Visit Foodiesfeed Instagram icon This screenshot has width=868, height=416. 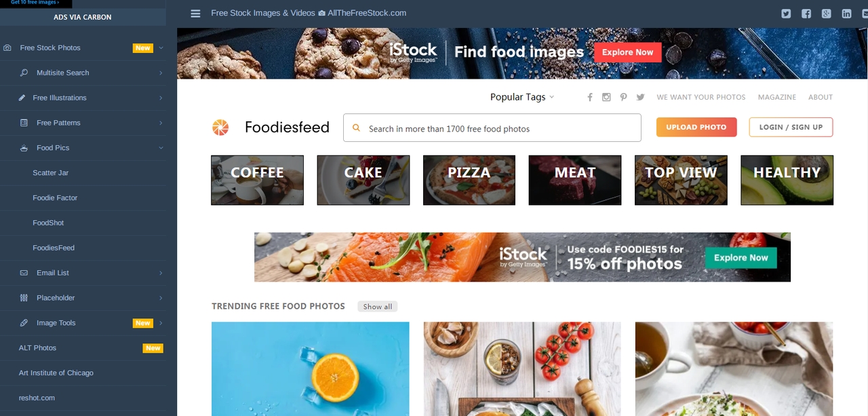coord(607,97)
